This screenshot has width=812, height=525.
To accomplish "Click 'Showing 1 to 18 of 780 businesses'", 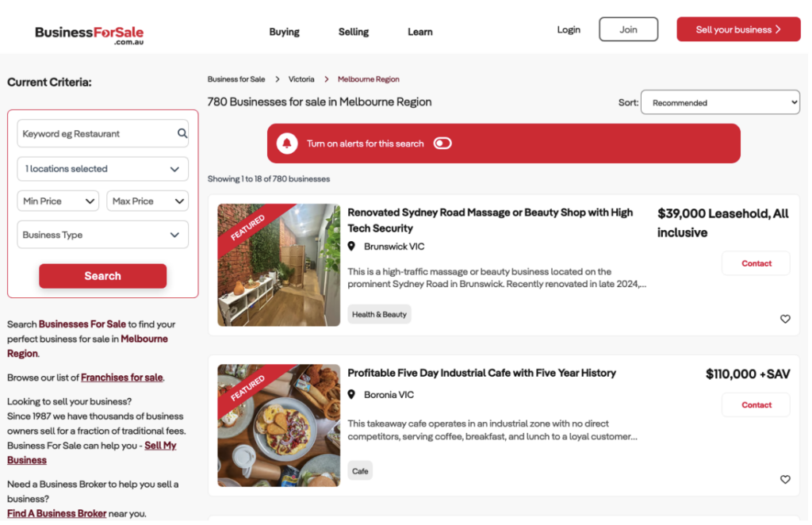I will coord(269,178).
